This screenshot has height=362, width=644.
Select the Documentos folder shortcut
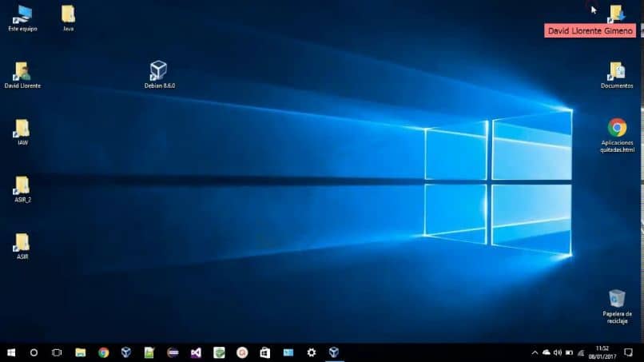(617, 76)
